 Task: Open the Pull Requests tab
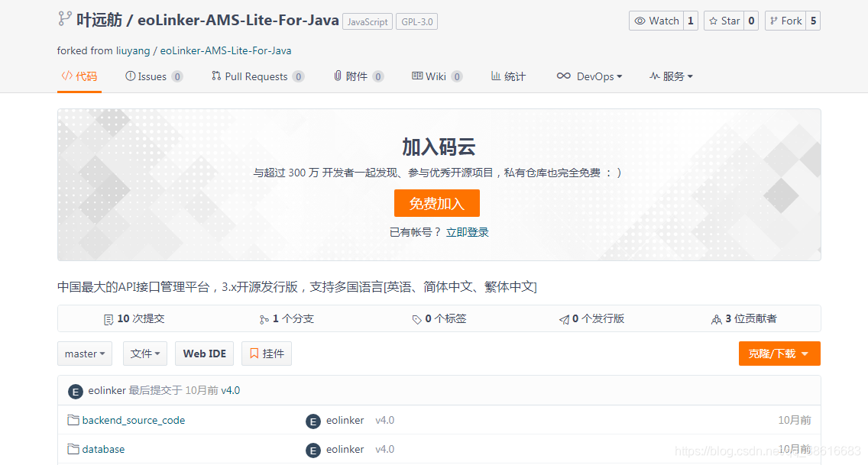click(x=257, y=76)
